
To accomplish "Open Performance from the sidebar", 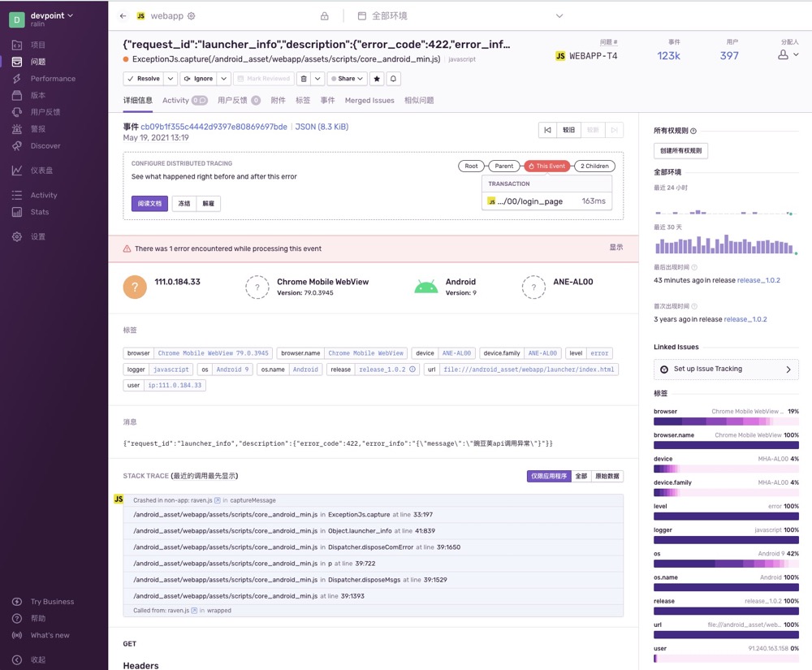I will click(x=53, y=79).
